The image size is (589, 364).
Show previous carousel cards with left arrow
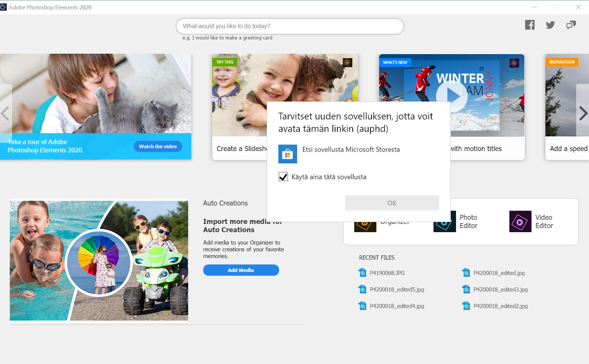[5, 113]
